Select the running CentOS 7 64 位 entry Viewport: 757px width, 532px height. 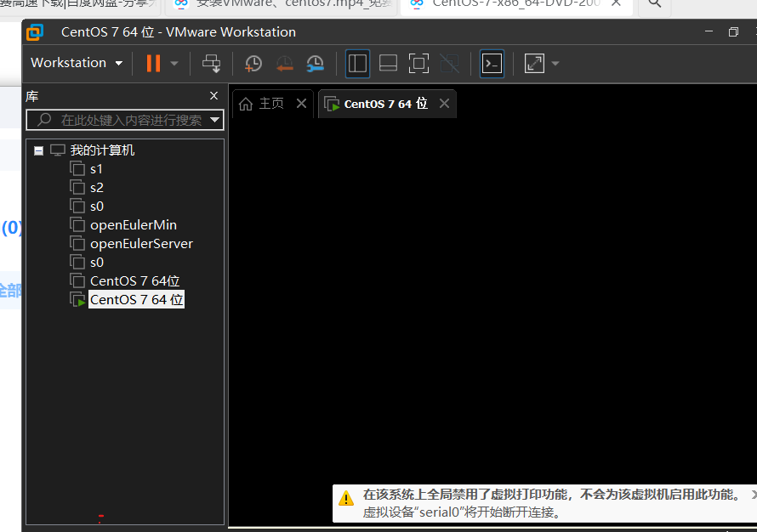point(136,299)
